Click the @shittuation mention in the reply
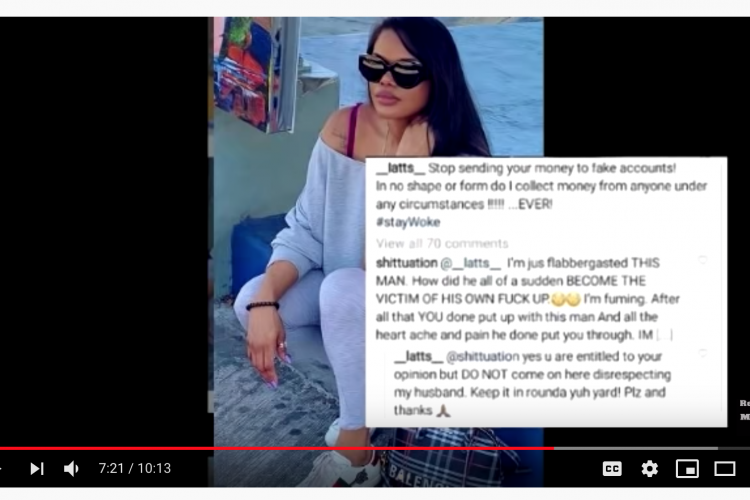Image resolution: width=750 pixels, height=500 pixels. click(x=482, y=356)
